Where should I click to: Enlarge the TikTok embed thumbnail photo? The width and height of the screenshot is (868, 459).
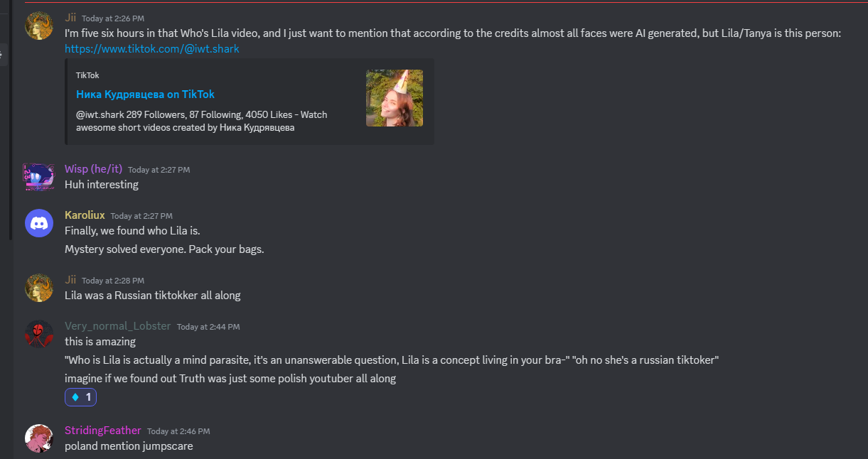[x=395, y=98]
